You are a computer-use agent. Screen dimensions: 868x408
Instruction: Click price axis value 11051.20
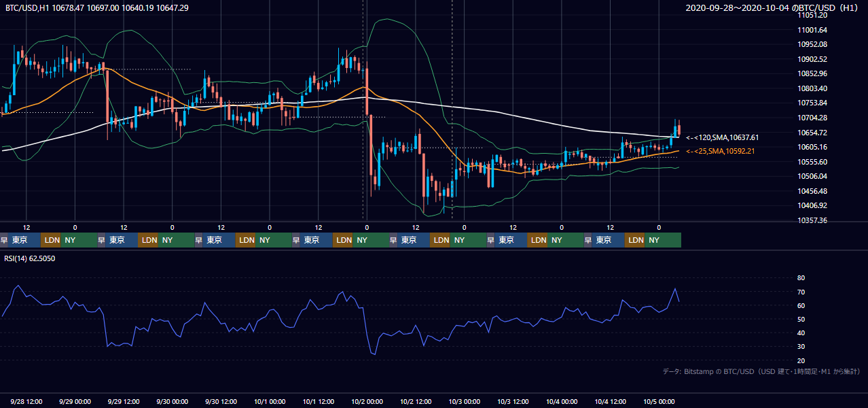point(812,15)
